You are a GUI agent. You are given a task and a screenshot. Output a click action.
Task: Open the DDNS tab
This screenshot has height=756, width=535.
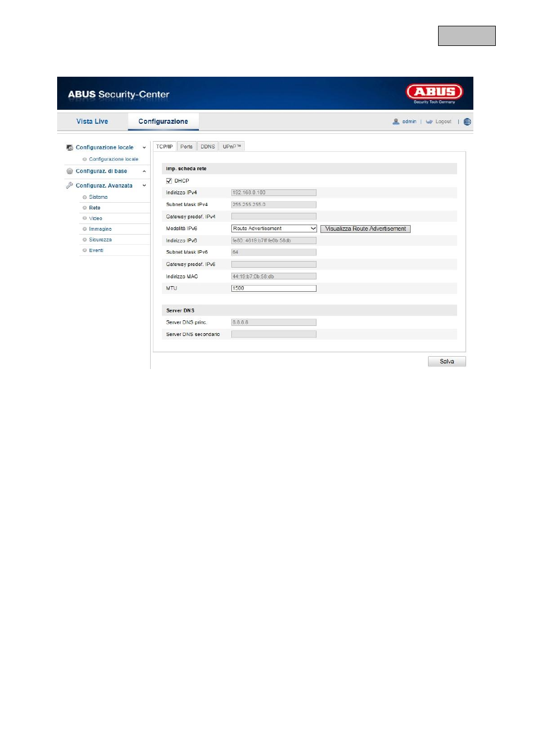point(208,147)
